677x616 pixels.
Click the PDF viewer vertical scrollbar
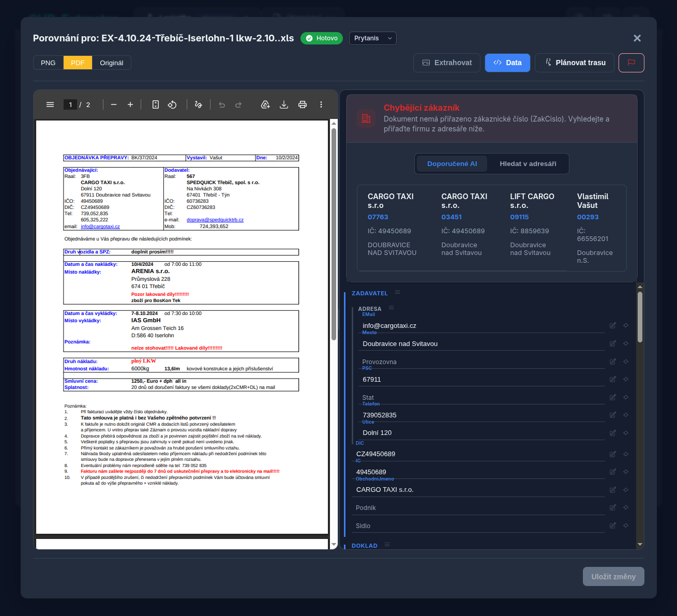click(x=334, y=234)
